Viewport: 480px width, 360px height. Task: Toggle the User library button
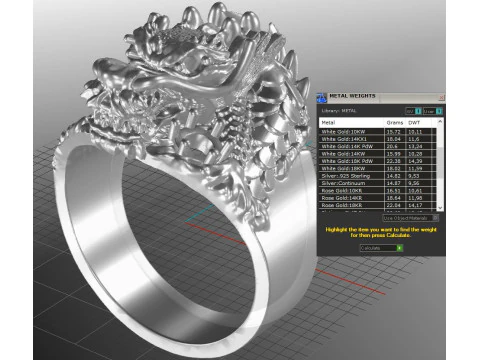pyautogui.click(x=433, y=111)
